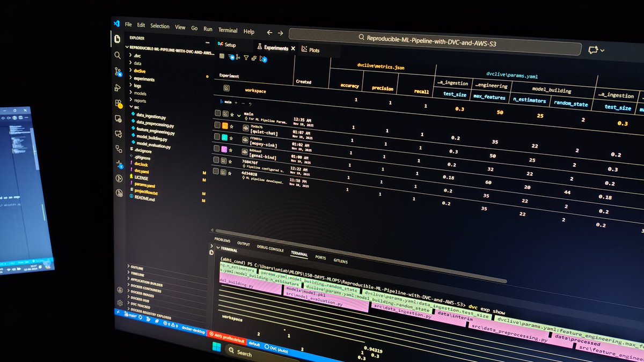The image size is (644, 362).
Task: Open the Terminal menu
Action: click(x=228, y=30)
